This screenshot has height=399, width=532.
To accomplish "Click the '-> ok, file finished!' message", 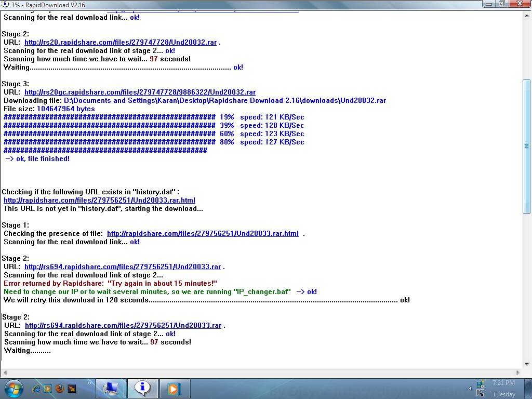I will [x=37, y=159].
